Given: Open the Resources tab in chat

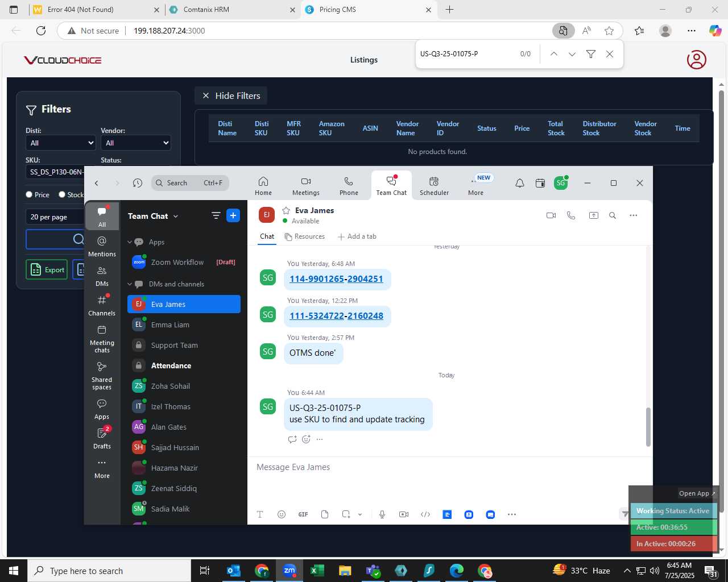Looking at the screenshot, I should pyautogui.click(x=305, y=236).
